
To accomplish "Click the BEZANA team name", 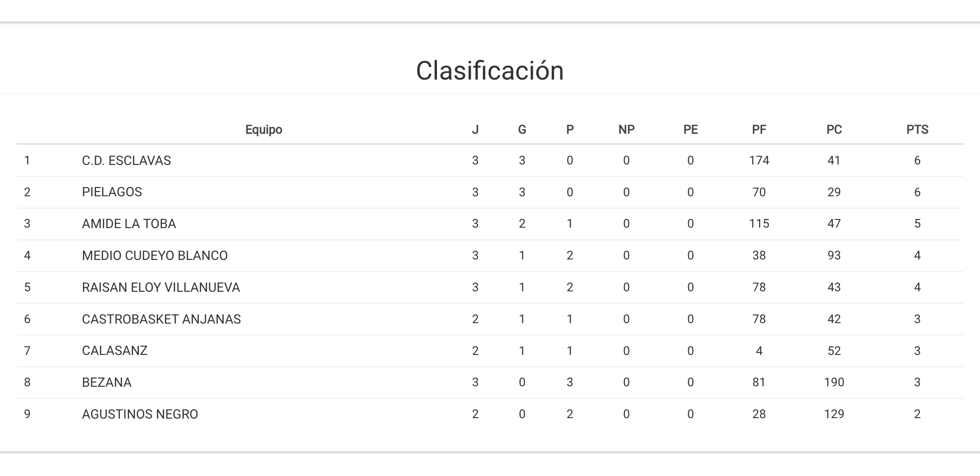I will click(x=107, y=382).
